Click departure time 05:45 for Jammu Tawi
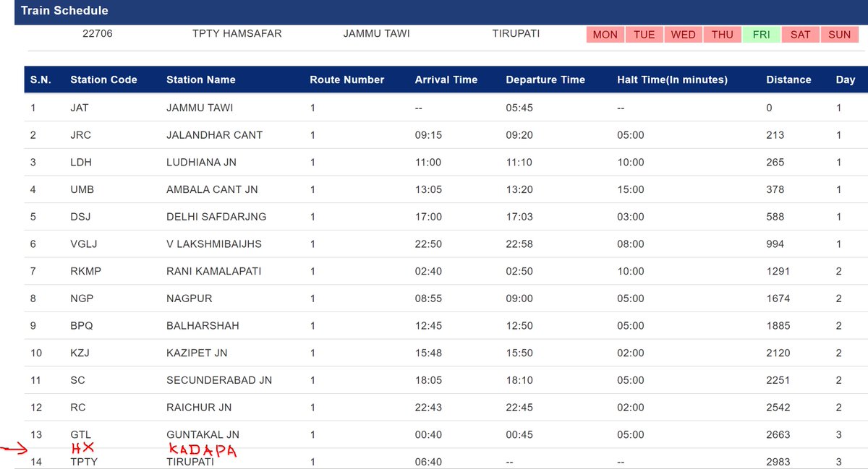868x469 pixels. click(x=519, y=108)
